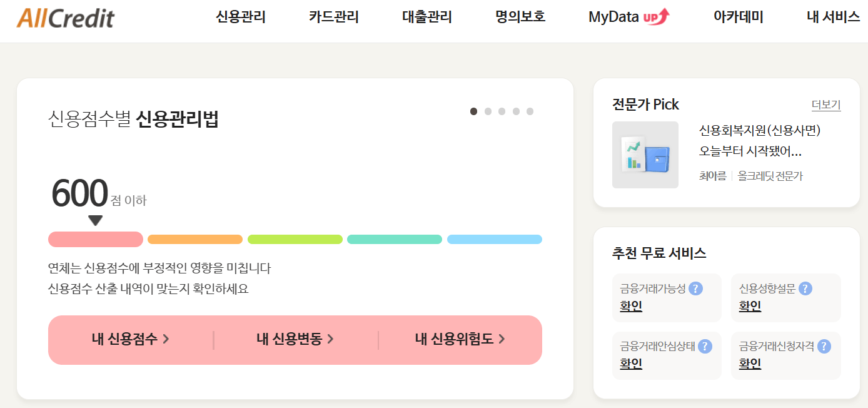The width and height of the screenshot is (868, 408).
Task: Select the third carousel pagination dot
Action: [x=502, y=111]
